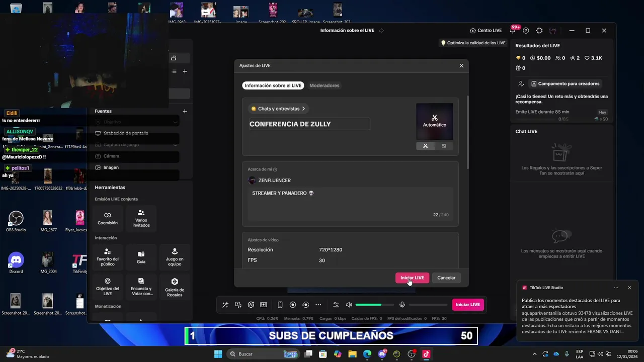
Task: Edit the STREAMER Y PANADERO bio text
Action: point(350,203)
